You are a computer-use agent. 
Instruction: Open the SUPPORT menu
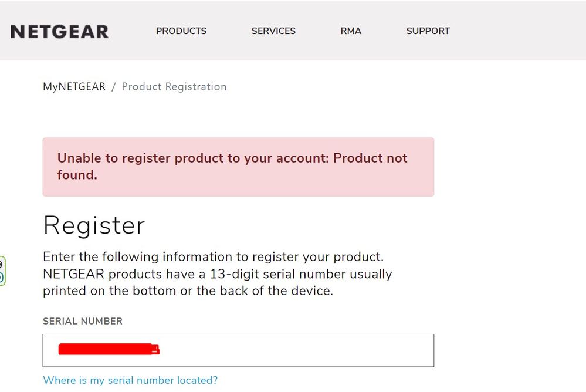pos(428,31)
